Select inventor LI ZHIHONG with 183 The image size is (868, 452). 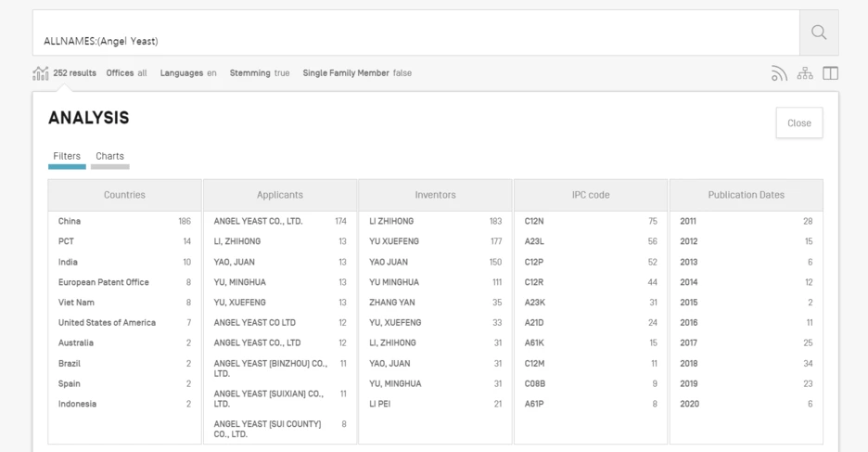click(436, 221)
